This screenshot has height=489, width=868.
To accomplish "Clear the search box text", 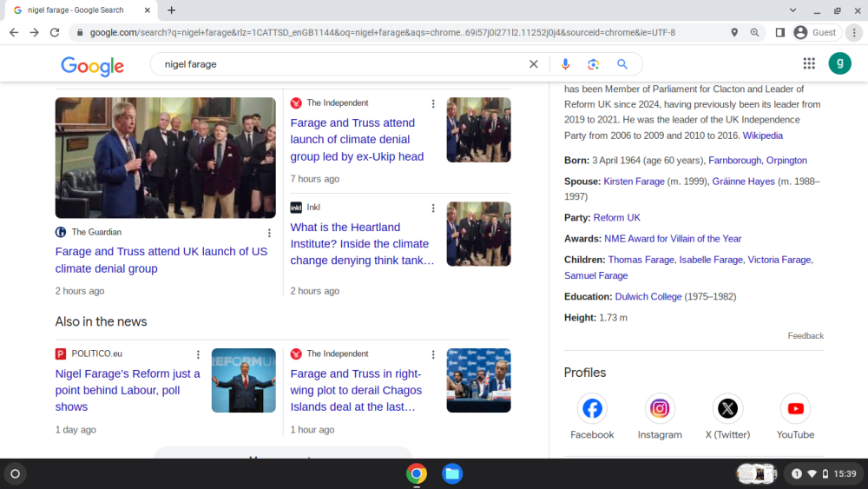I will [534, 64].
